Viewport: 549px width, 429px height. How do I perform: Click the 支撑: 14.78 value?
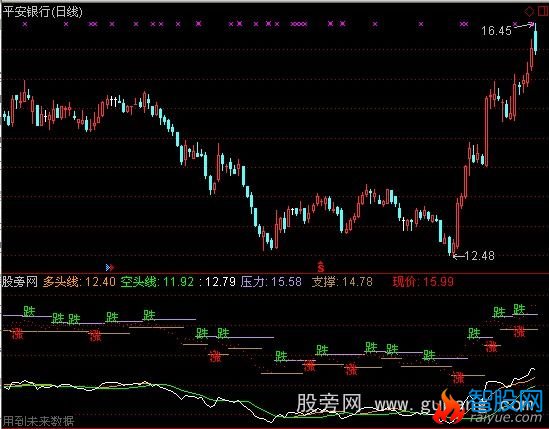(x=342, y=281)
